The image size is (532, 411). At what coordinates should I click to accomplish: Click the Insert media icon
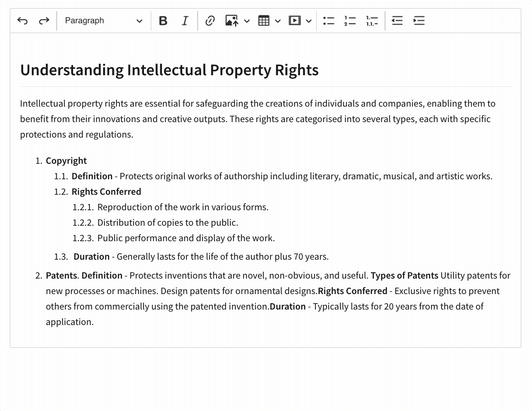294,21
